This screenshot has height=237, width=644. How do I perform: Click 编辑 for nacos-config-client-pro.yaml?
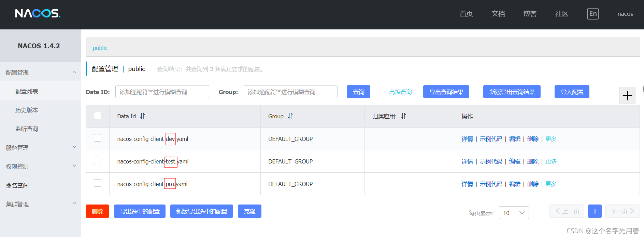click(515, 184)
